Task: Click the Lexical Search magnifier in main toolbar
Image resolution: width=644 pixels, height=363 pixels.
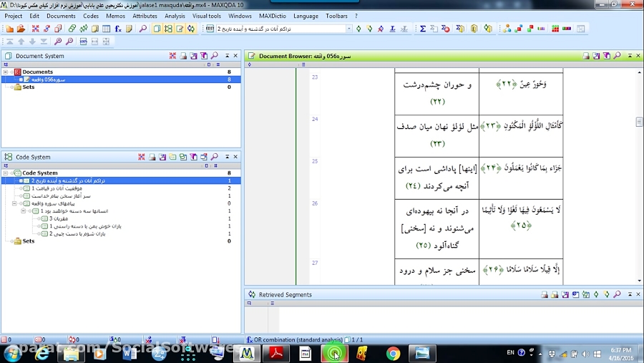Action: [x=143, y=29]
